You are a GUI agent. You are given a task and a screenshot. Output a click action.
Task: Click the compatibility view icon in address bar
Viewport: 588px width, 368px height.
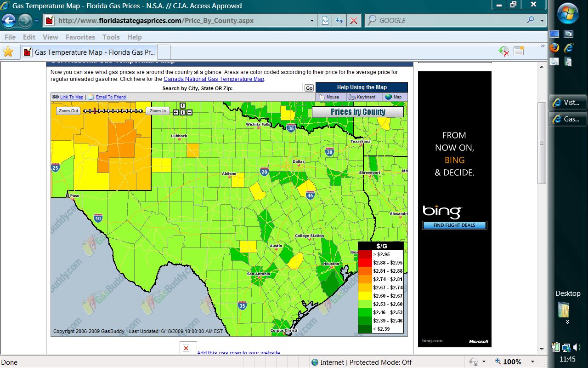pyautogui.click(x=325, y=21)
